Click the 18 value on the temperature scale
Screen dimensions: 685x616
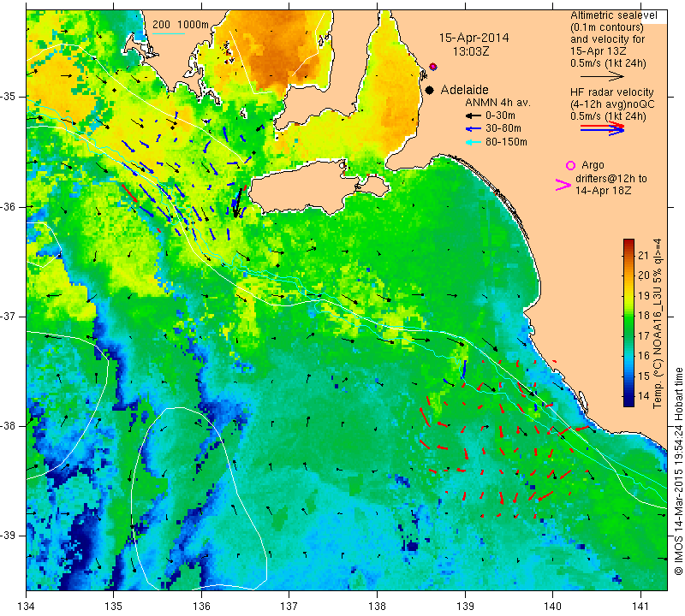coord(644,316)
